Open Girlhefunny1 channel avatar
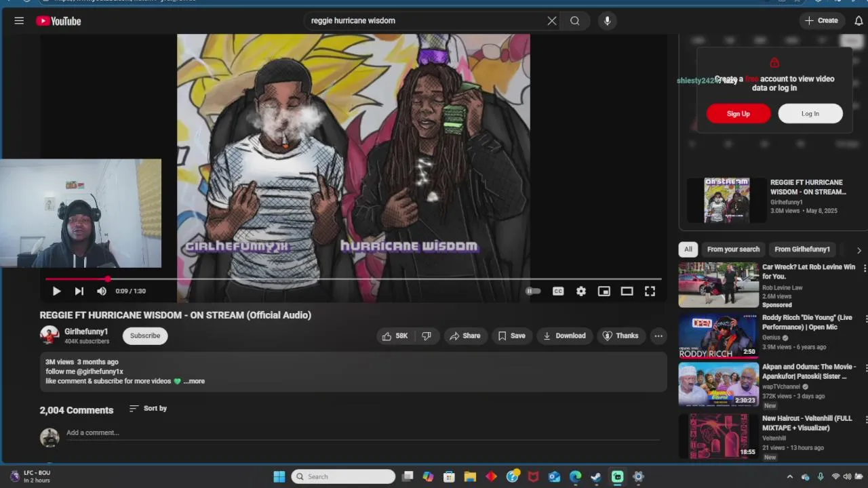The width and height of the screenshot is (868, 488). click(50, 335)
